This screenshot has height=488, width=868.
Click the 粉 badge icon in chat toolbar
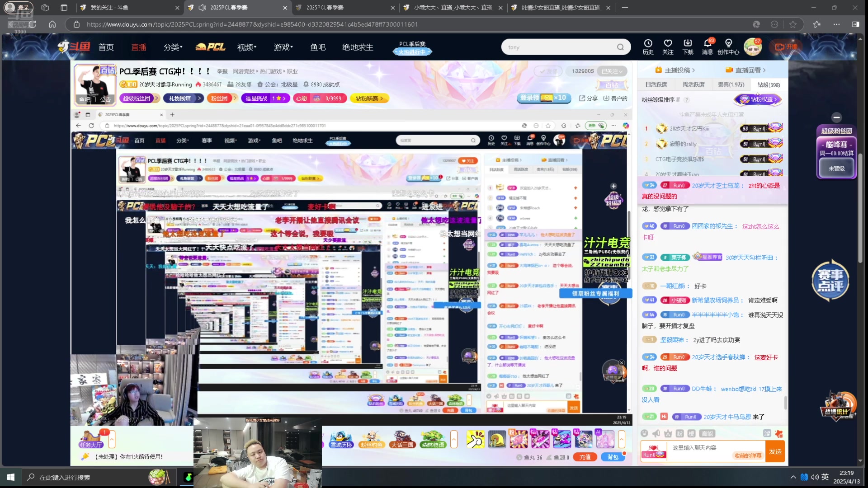coord(680,433)
